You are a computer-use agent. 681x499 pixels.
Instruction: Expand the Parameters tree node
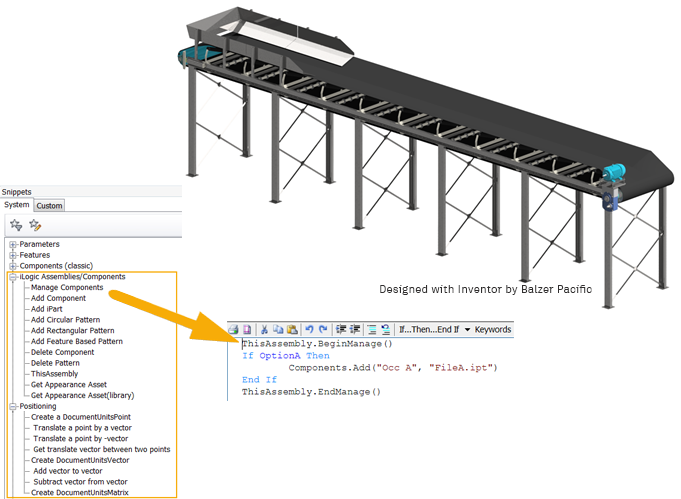[13, 245]
